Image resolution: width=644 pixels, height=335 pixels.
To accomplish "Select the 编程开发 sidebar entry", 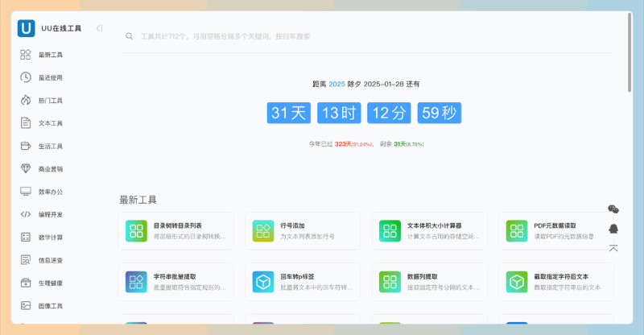I will 51,214.
